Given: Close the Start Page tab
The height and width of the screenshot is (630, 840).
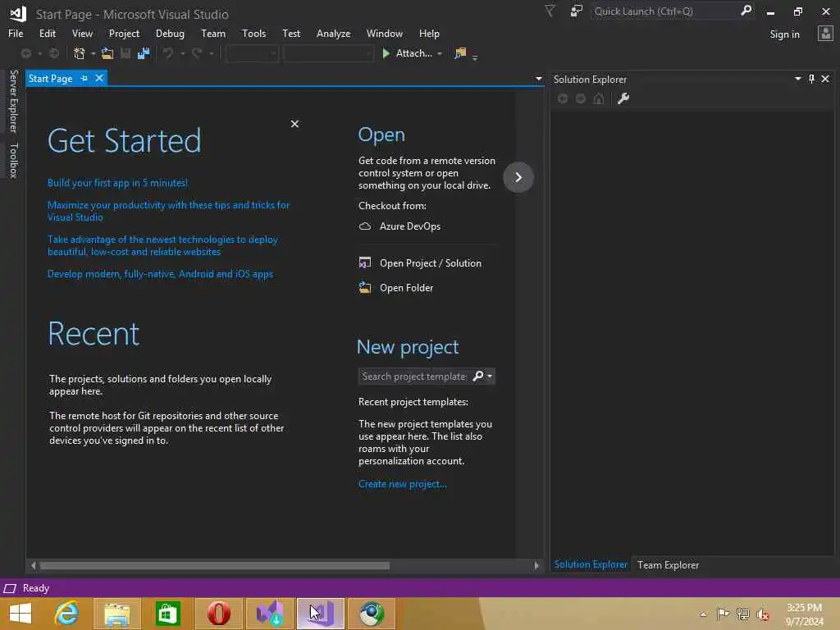Looking at the screenshot, I should (x=99, y=78).
